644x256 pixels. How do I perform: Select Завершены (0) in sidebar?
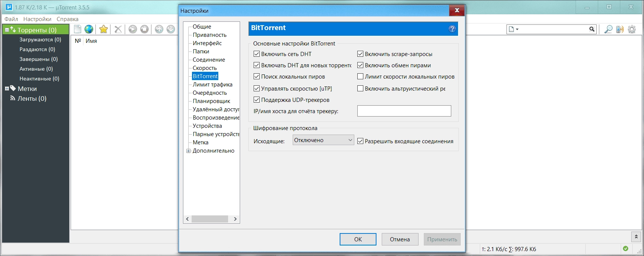point(39,59)
